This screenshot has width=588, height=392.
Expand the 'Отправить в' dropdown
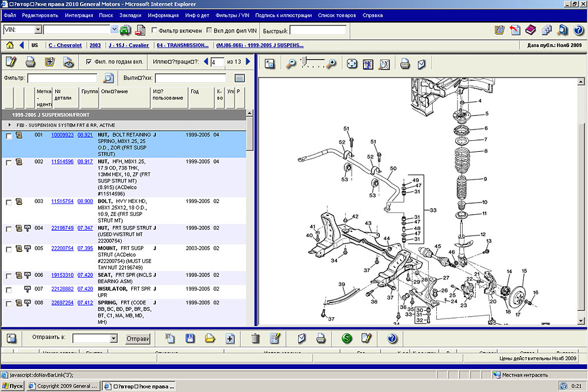click(113, 339)
